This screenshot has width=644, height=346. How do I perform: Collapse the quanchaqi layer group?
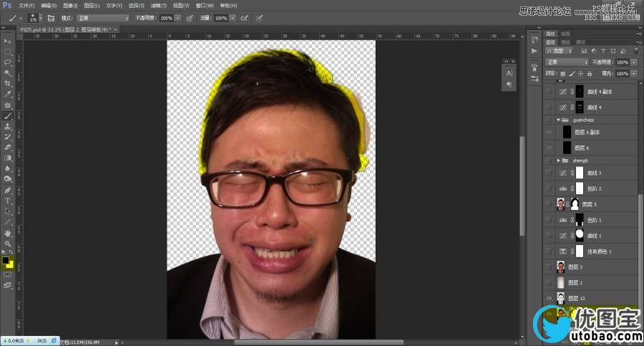tap(559, 120)
